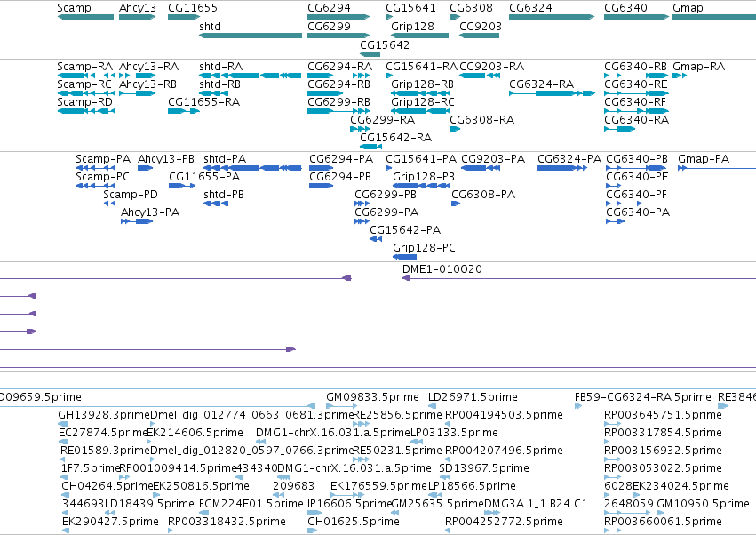Image resolution: width=756 pixels, height=535 pixels.
Task: Click transcript label CG15642-RA
Action: click(x=395, y=138)
